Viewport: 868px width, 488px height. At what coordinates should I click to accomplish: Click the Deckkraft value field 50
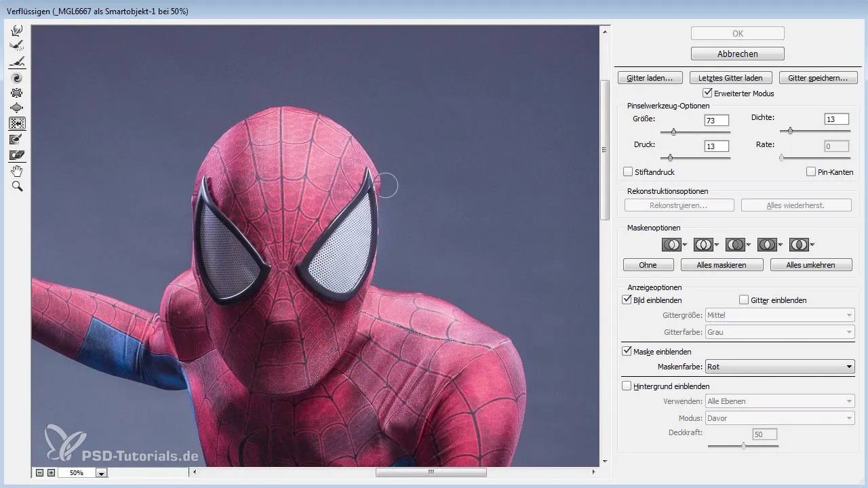(x=765, y=434)
